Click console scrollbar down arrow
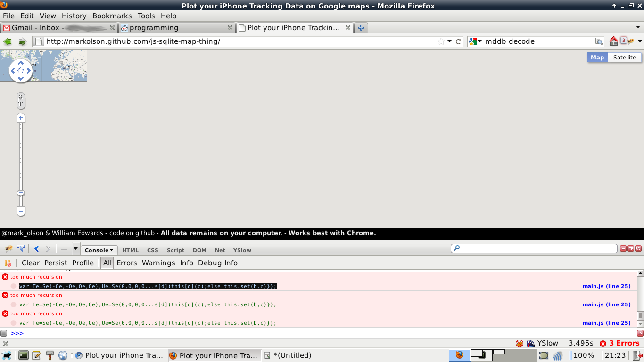The image size is (644, 362). pos(640,324)
